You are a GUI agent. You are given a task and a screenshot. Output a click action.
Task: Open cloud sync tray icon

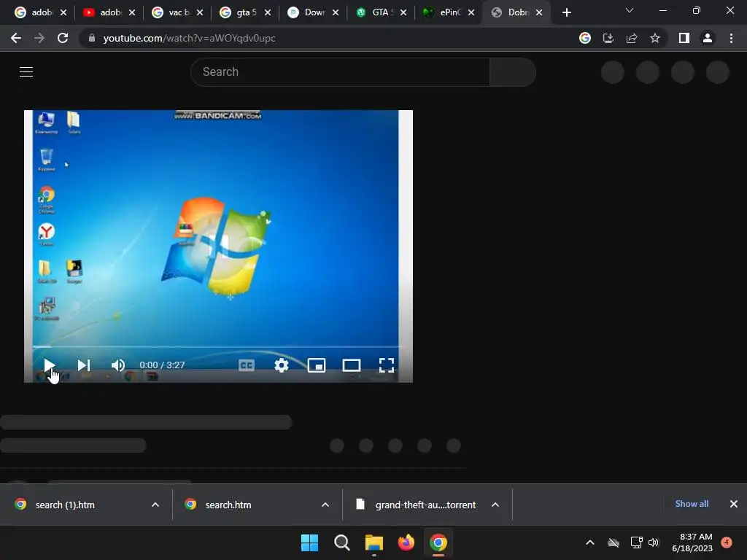pos(614,542)
